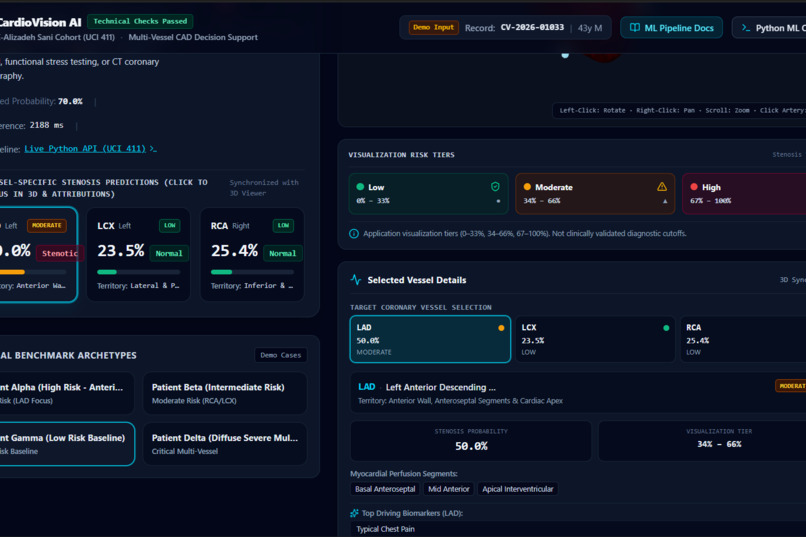
Task: Click the Visualization Tier 34% - 66% box
Action: 702,441
